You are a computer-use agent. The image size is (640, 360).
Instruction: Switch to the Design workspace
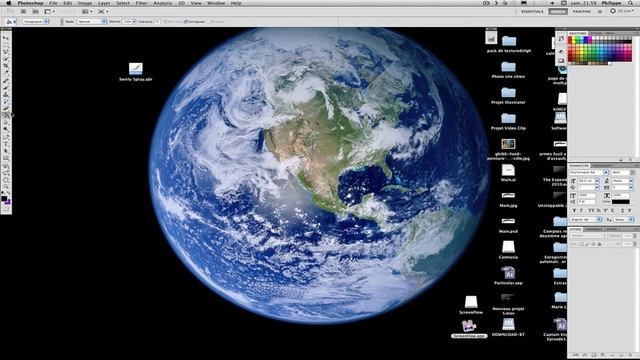(558, 11)
